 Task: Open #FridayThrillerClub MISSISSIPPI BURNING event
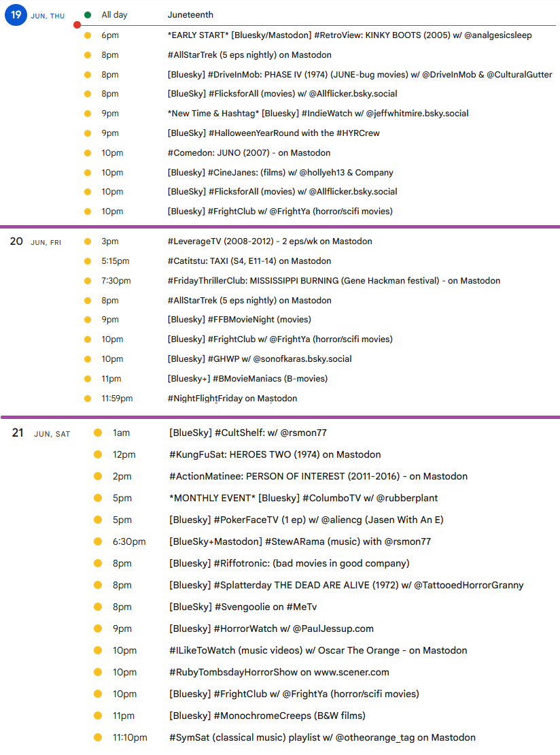334,281
